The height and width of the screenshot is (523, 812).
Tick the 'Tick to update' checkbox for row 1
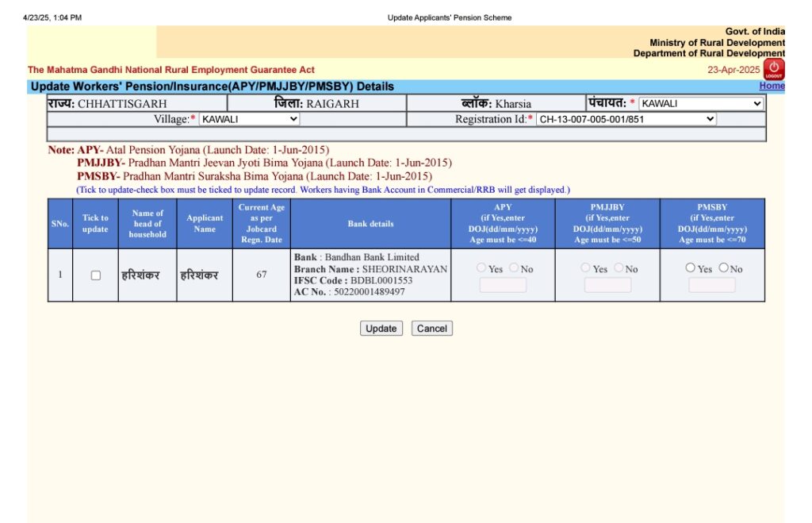96,275
